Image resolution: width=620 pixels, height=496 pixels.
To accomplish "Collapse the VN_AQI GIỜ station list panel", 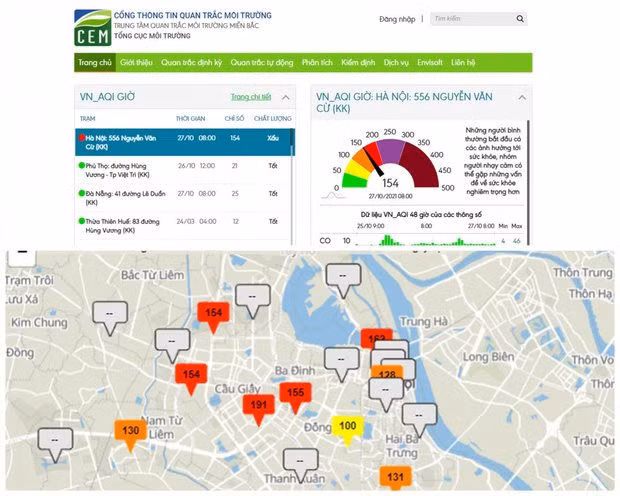I will coord(286,98).
